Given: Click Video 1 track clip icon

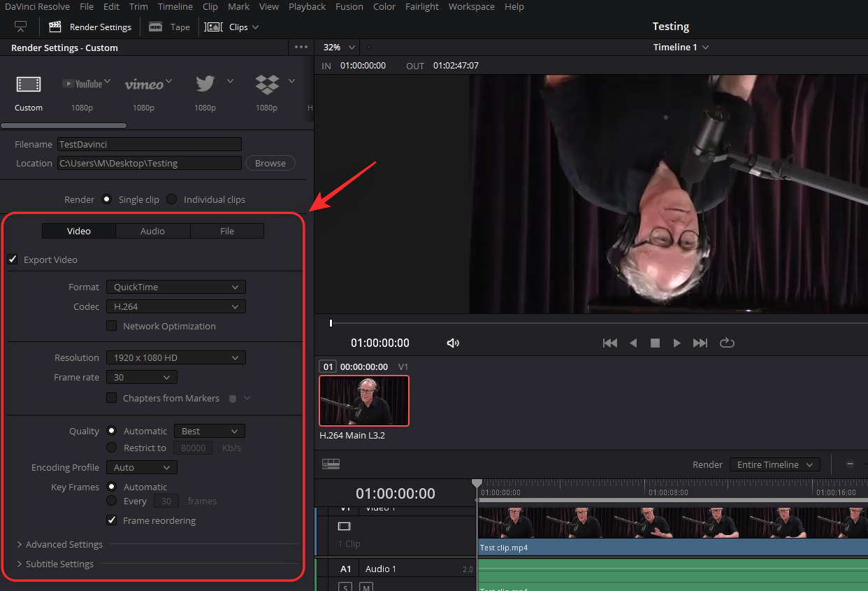Looking at the screenshot, I should coord(344,526).
